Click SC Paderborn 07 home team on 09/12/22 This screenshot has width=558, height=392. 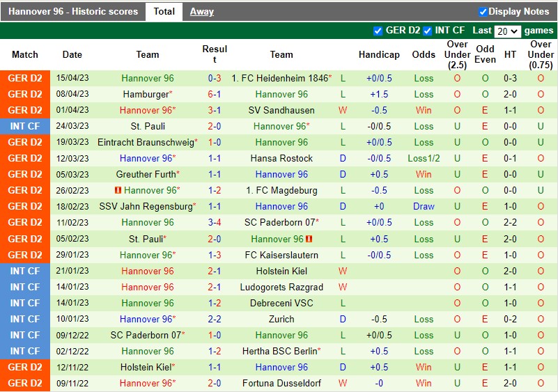(146, 335)
